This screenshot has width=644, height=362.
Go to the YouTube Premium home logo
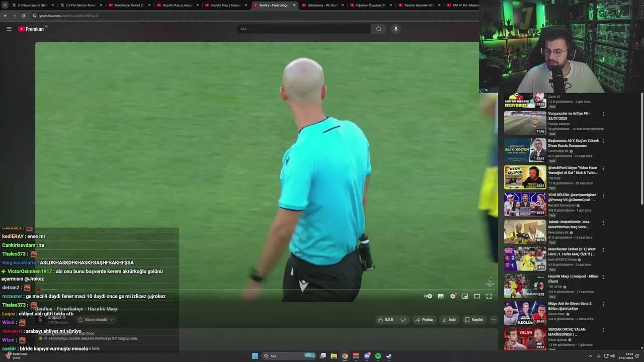click(x=32, y=29)
